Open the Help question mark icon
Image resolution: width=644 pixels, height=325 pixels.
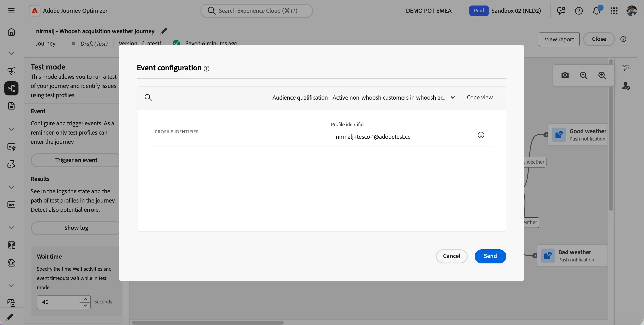(579, 11)
